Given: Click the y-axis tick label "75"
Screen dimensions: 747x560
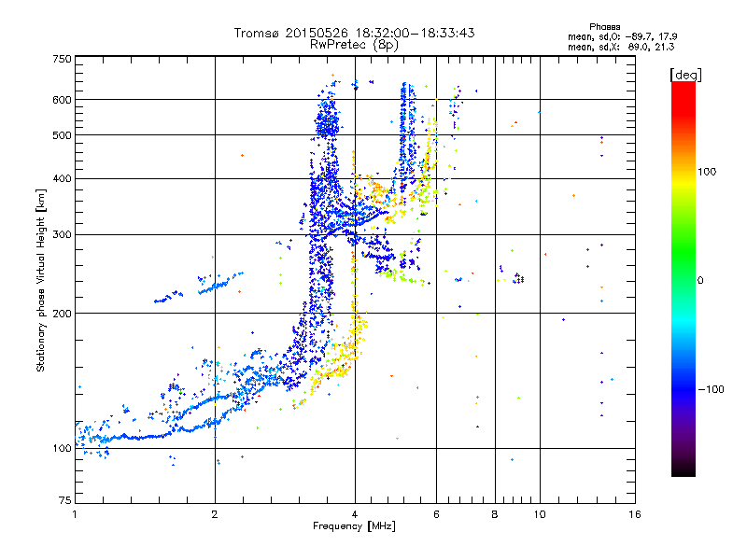Looking at the screenshot, I should point(65,500).
